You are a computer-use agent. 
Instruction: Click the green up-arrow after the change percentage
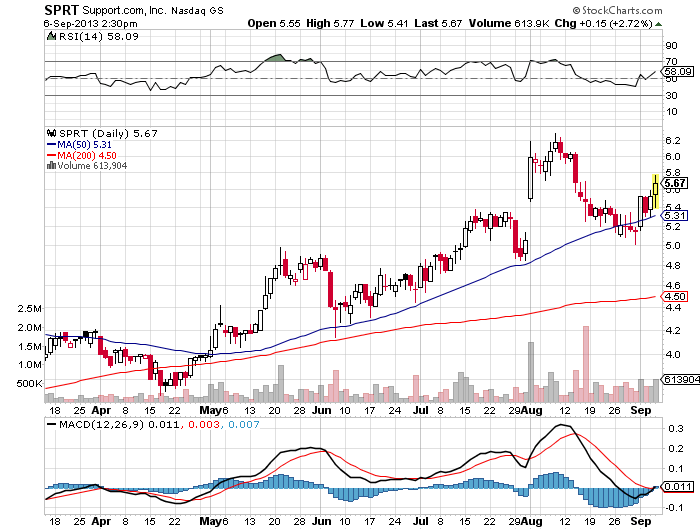click(658, 24)
